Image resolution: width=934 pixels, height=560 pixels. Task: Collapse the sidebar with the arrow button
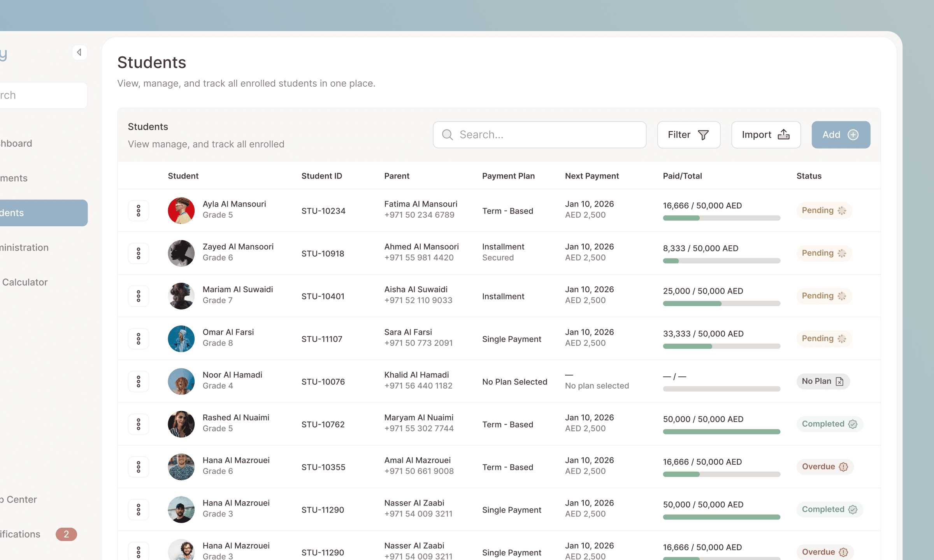click(79, 52)
